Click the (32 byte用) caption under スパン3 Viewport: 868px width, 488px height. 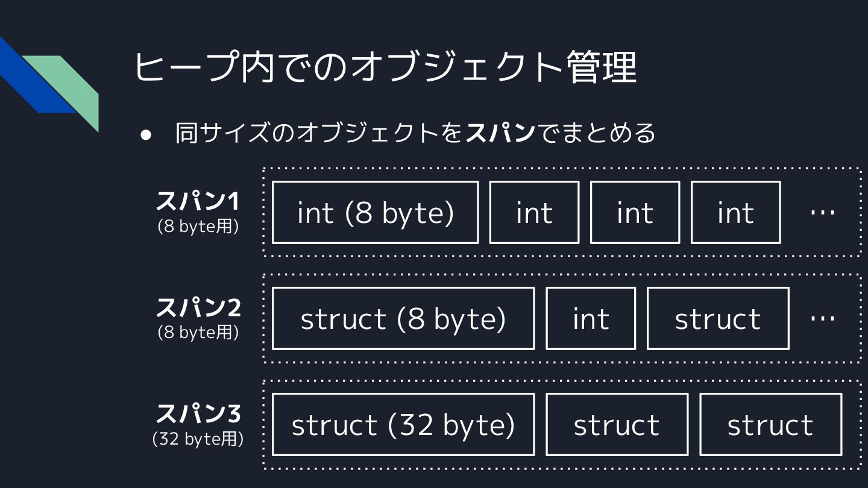(198, 439)
